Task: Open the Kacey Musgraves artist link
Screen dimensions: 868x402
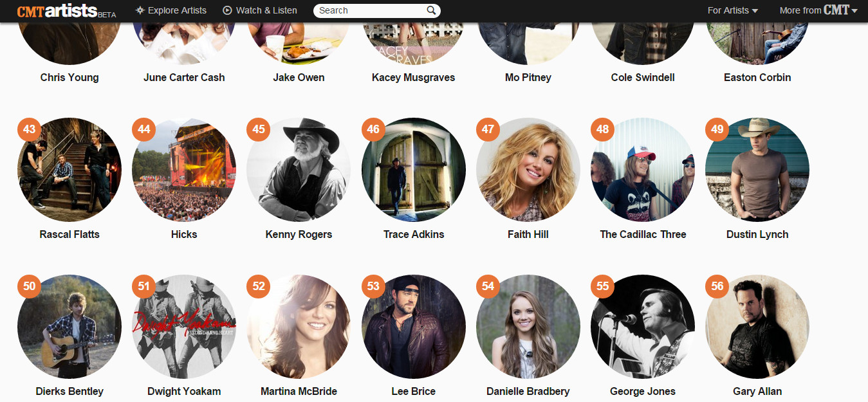Action: (x=413, y=77)
